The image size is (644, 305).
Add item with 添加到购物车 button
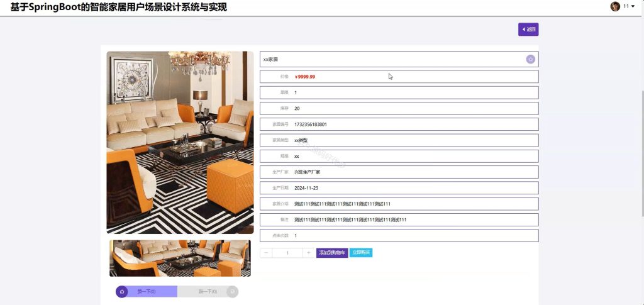point(332,253)
